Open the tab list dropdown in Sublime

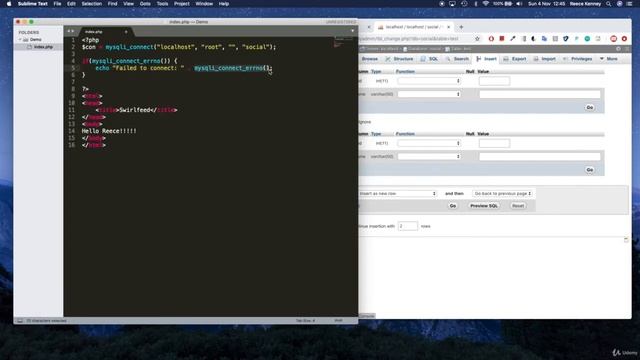[x=352, y=31]
